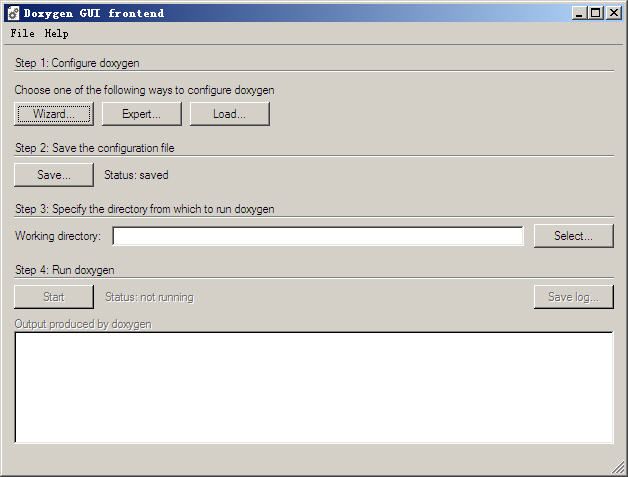Launch the configuration Wizard
The image size is (628, 477).
tap(54, 114)
